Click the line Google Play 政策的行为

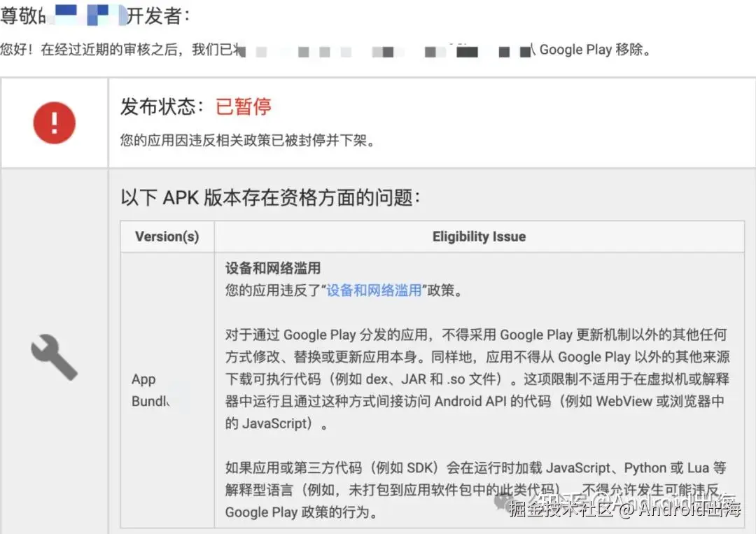coord(301,512)
